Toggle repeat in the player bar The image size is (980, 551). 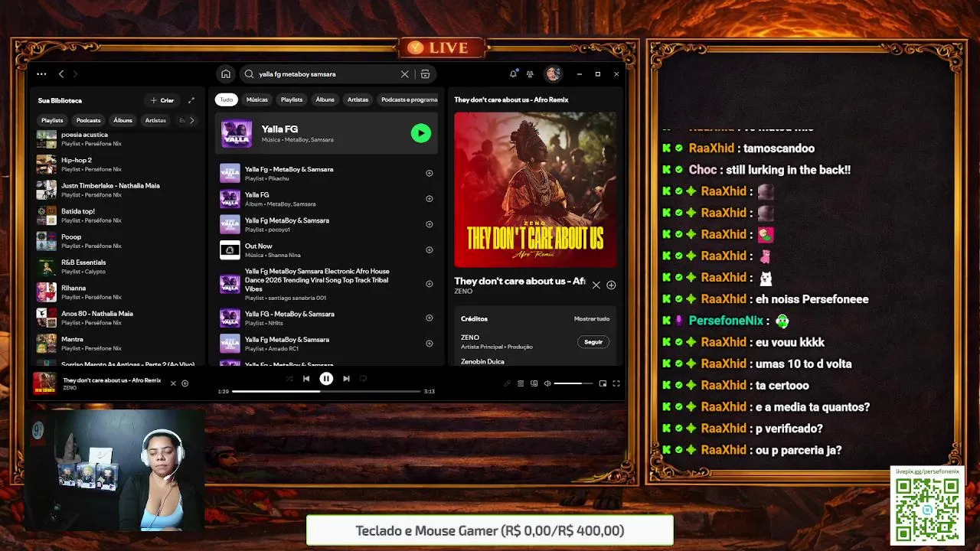coord(364,378)
